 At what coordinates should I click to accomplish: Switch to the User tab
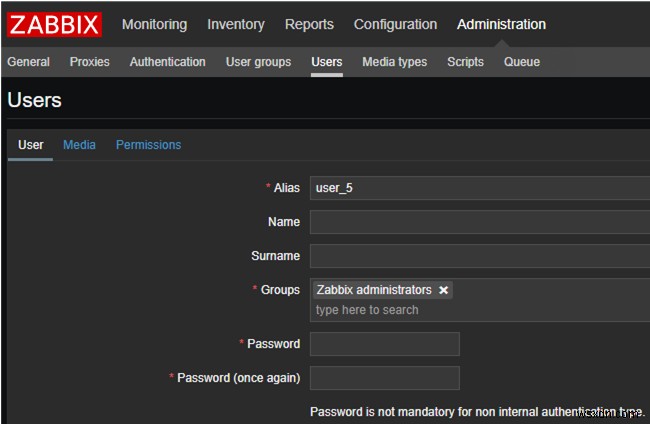[31, 145]
